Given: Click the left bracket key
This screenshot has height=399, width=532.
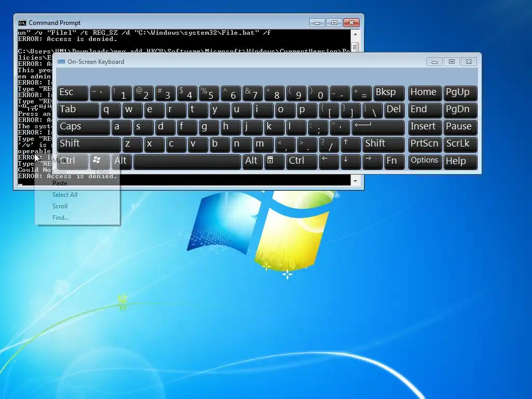Looking at the screenshot, I should (329, 111).
